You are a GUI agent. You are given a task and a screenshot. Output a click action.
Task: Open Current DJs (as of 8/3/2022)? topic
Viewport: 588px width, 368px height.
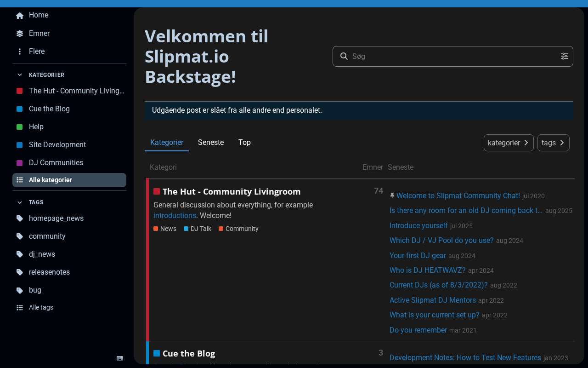point(439,285)
